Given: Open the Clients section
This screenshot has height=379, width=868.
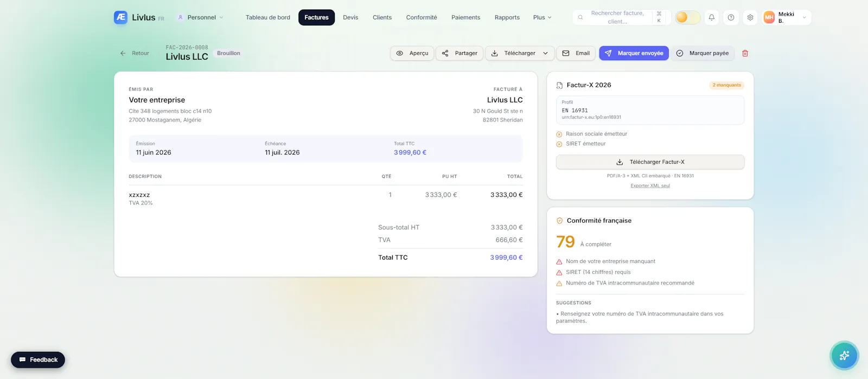Looking at the screenshot, I should [x=382, y=17].
